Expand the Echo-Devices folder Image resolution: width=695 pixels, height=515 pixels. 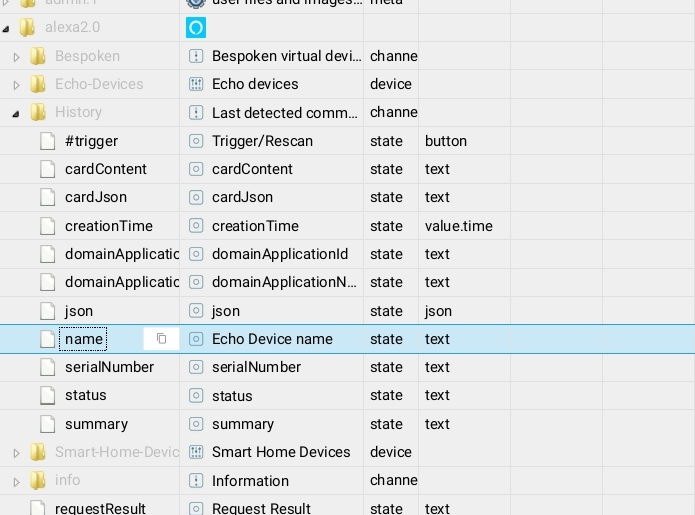(x=16, y=85)
